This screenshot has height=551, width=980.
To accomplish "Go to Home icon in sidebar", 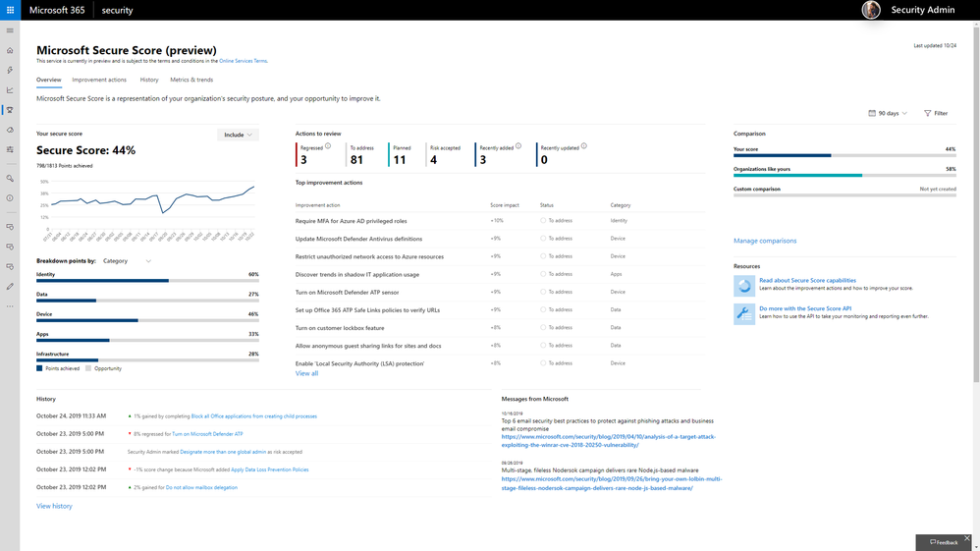I will point(10,50).
